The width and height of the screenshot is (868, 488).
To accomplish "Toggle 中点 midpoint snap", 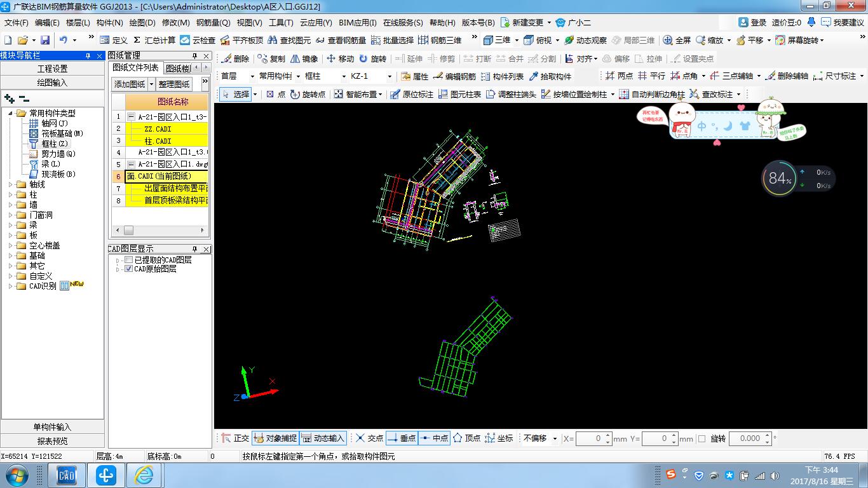I will (x=434, y=438).
